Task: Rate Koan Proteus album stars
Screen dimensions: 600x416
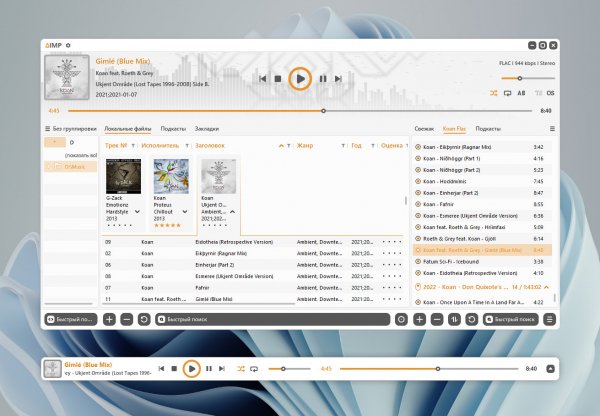Action: (167, 225)
